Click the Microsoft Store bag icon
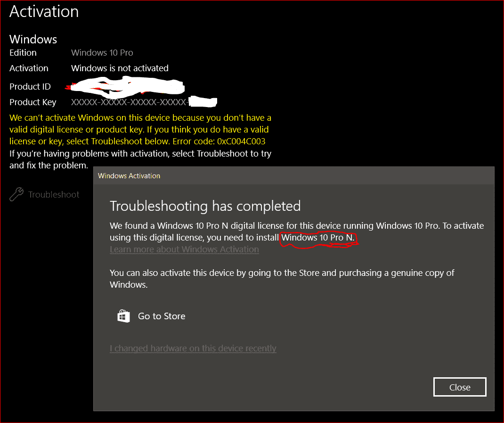This screenshot has width=504, height=423. pos(123,316)
